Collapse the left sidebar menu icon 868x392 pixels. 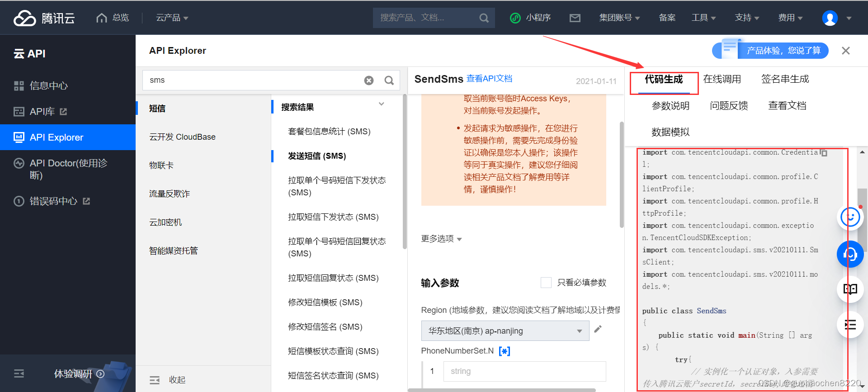[19, 373]
